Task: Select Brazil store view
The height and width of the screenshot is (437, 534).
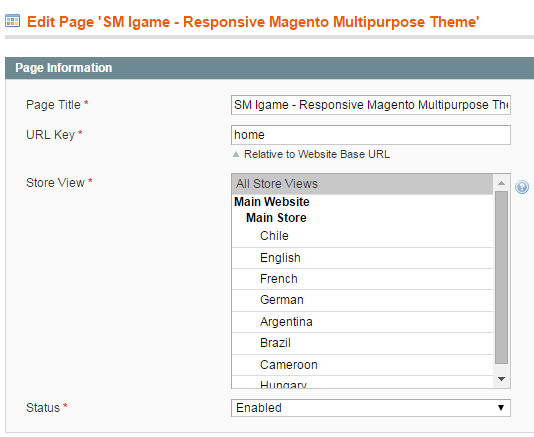Action: (362, 343)
